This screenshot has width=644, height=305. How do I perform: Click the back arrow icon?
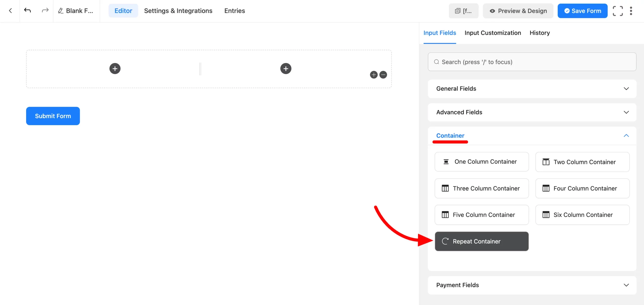click(x=10, y=11)
